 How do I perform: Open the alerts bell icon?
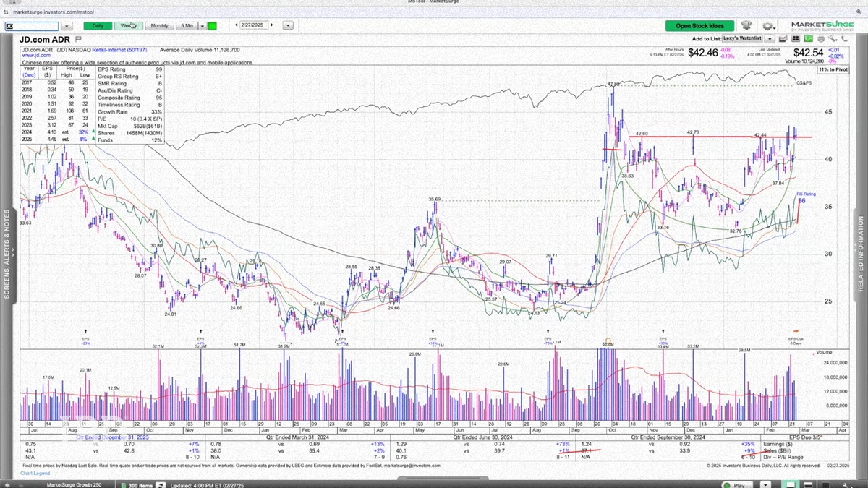(x=746, y=25)
